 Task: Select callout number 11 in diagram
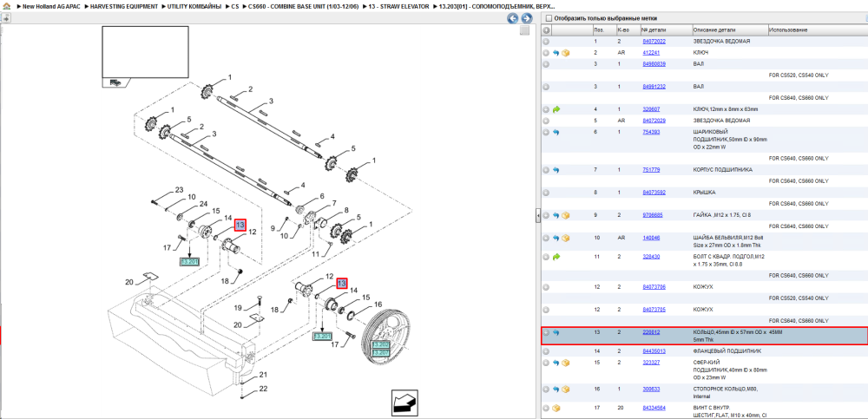click(316, 254)
